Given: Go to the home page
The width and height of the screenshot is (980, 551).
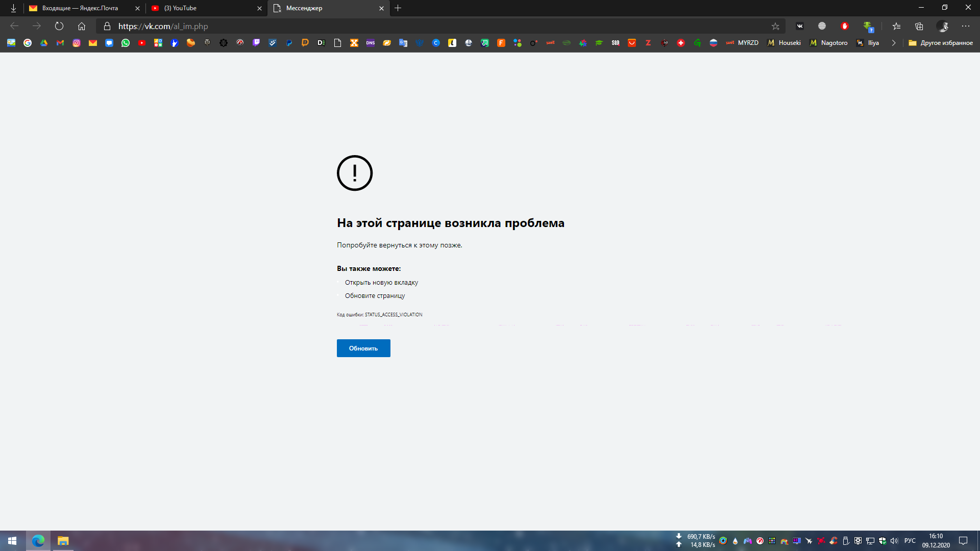Looking at the screenshot, I should [82, 26].
